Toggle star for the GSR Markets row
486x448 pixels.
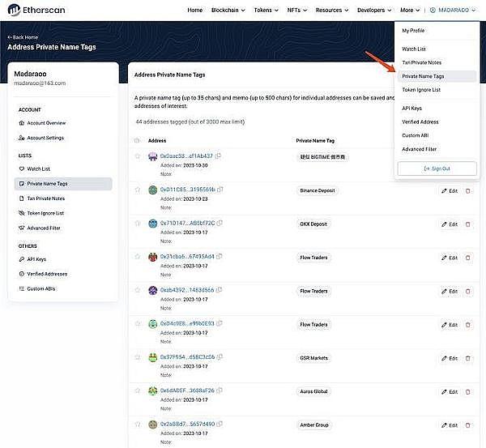[x=137, y=357]
